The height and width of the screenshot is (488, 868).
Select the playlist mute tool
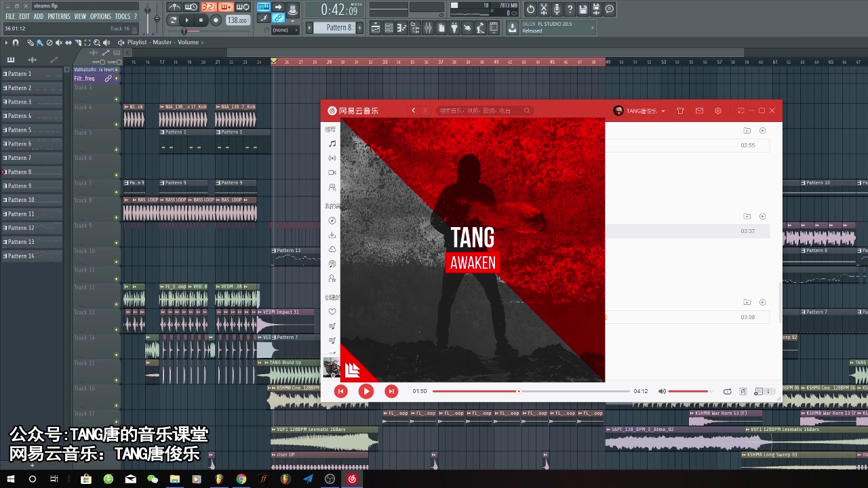click(x=59, y=43)
